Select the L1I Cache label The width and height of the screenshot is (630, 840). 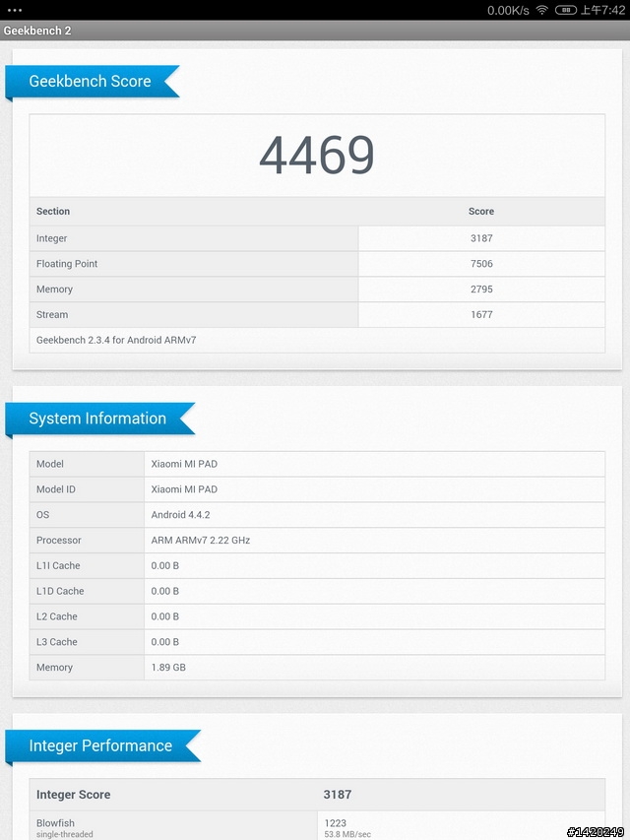click(x=58, y=565)
